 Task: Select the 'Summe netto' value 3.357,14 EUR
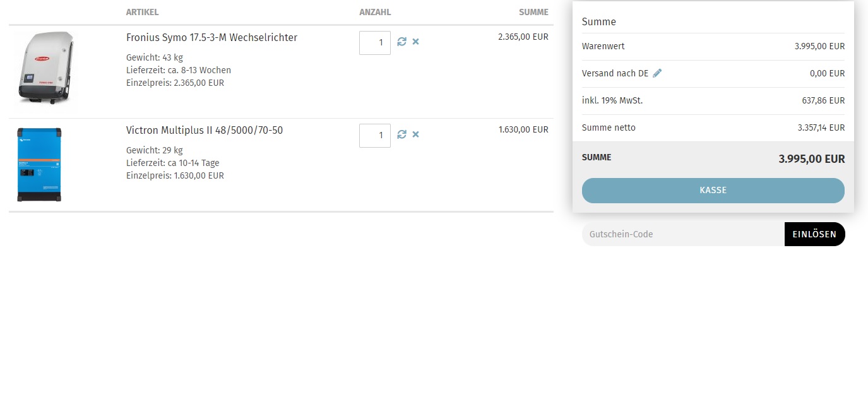821,127
